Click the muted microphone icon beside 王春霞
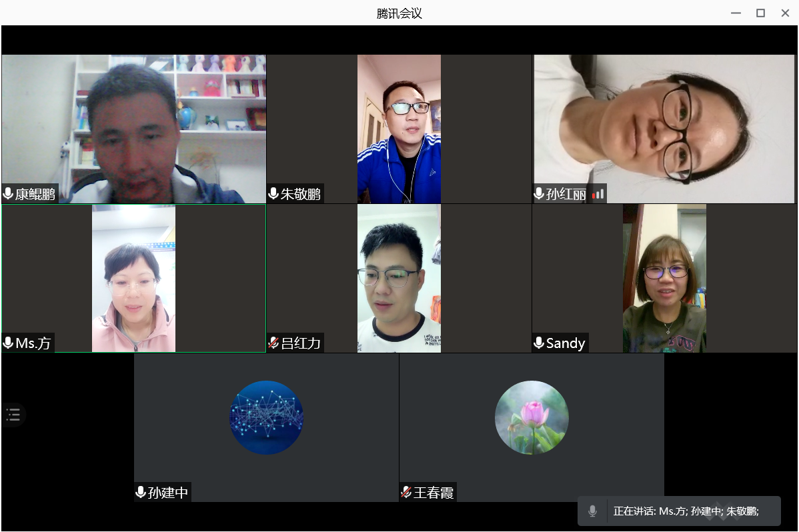This screenshot has width=799, height=532. [406, 493]
